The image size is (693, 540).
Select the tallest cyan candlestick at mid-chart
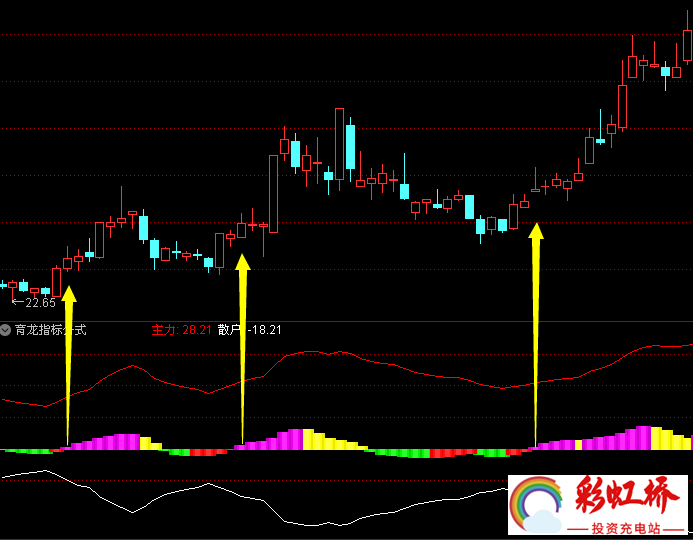point(350,146)
